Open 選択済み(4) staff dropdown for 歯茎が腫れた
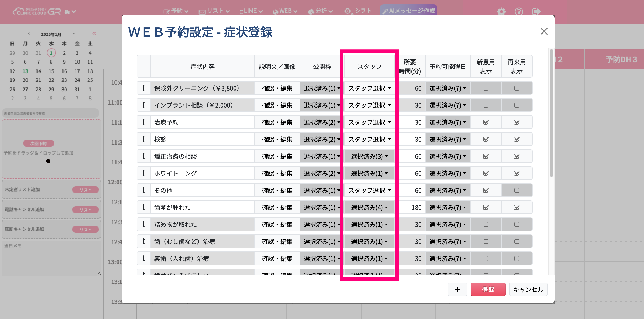The image size is (644, 319). 369,207
